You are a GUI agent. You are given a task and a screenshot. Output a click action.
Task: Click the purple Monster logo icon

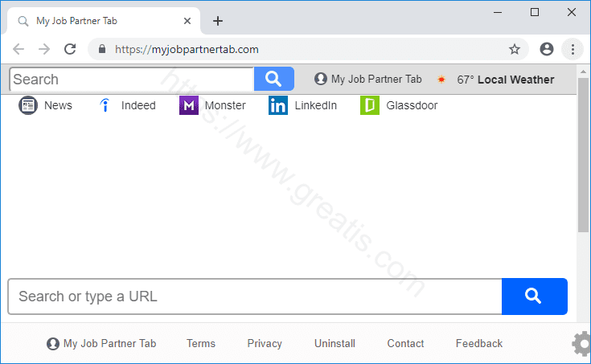click(x=189, y=105)
